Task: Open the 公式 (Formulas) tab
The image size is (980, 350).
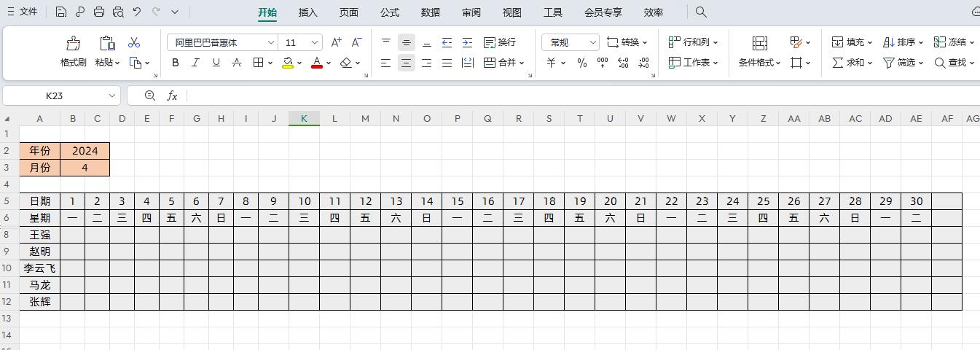Action: tap(390, 12)
